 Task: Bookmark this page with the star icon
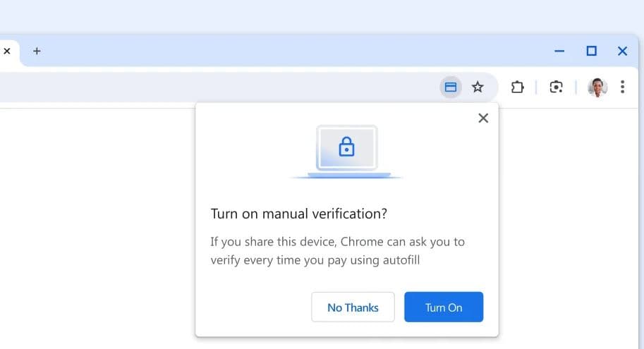coord(478,87)
